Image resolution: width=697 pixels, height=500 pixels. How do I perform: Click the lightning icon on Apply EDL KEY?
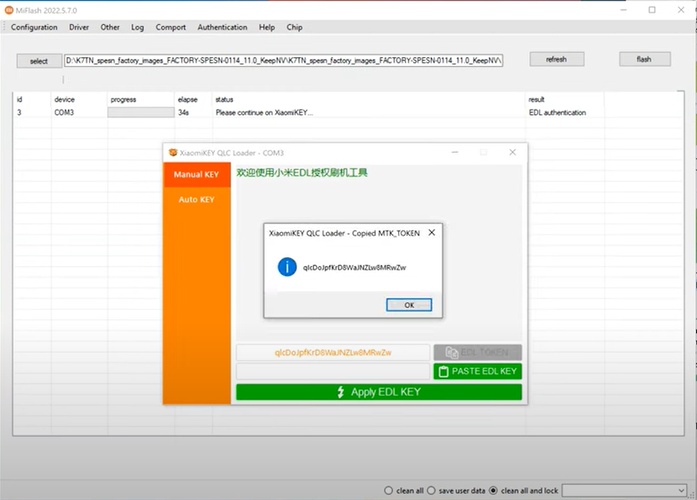pyautogui.click(x=340, y=392)
